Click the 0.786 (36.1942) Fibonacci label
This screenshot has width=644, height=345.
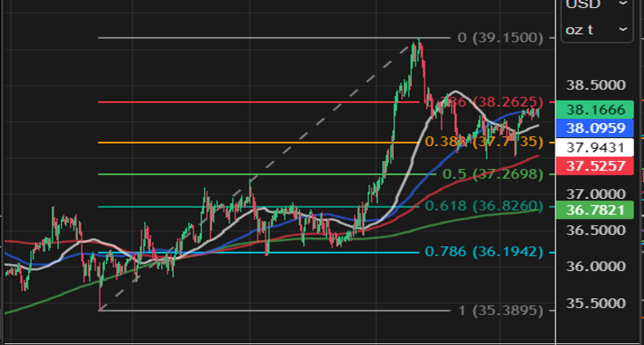click(484, 252)
